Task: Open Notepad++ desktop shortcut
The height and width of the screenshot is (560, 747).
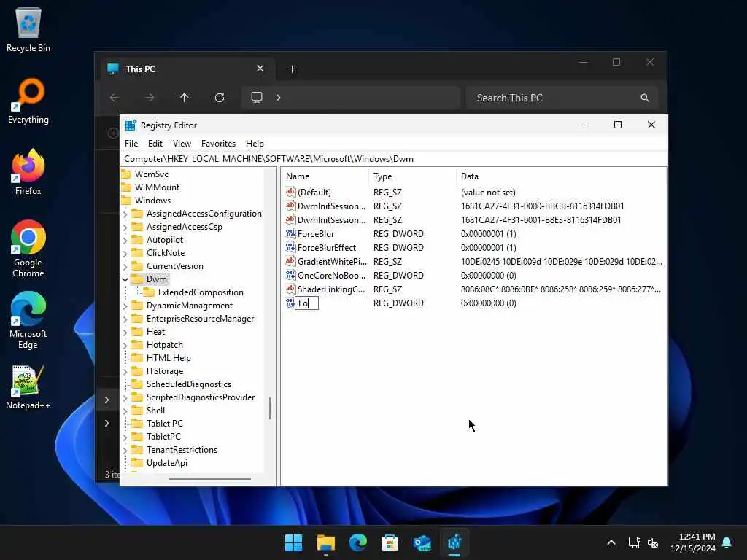Action: (x=28, y=386)
